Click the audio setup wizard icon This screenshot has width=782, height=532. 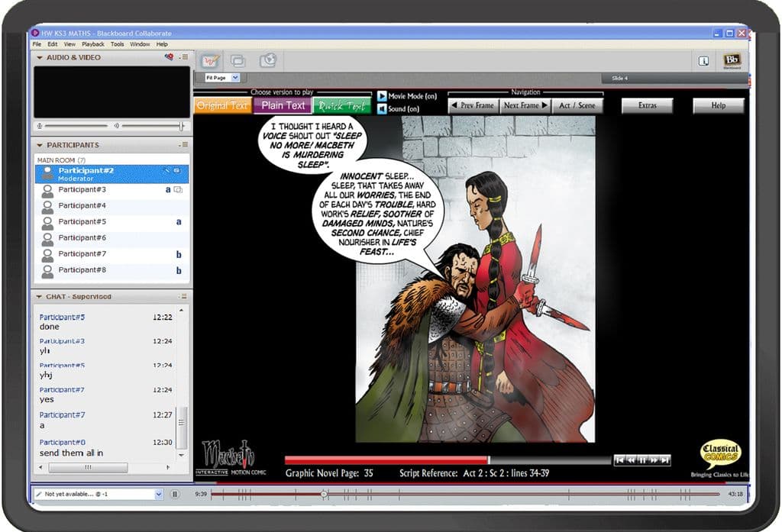(169, 56)
